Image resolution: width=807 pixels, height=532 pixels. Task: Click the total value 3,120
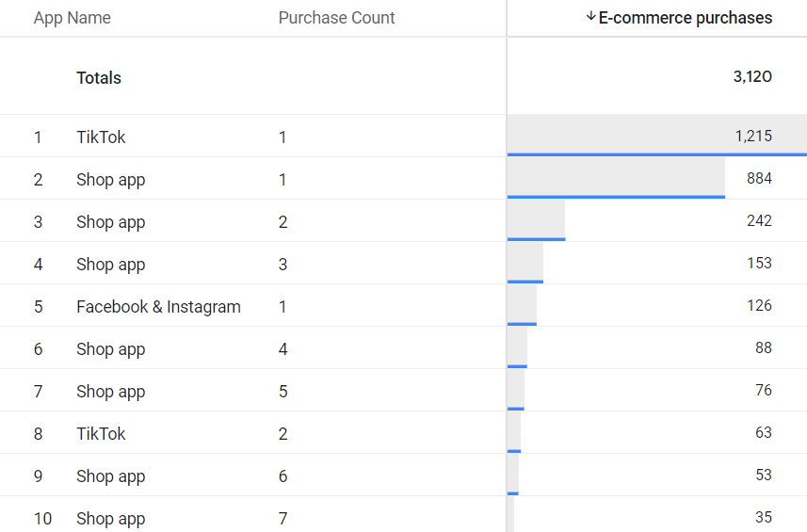(x=752, y=76)
